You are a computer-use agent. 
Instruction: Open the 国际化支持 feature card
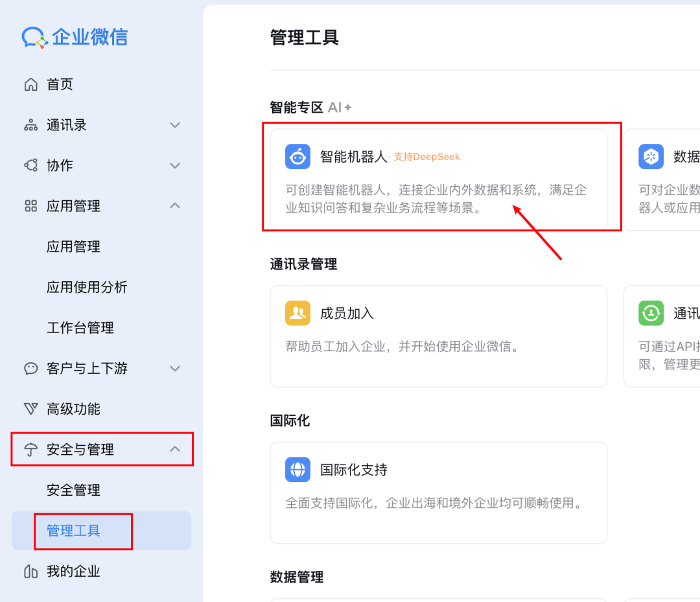[438, 492]
